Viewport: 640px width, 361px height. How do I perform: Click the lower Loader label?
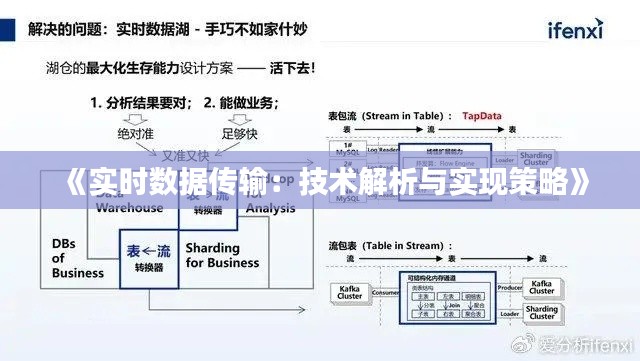coord(509,314)
